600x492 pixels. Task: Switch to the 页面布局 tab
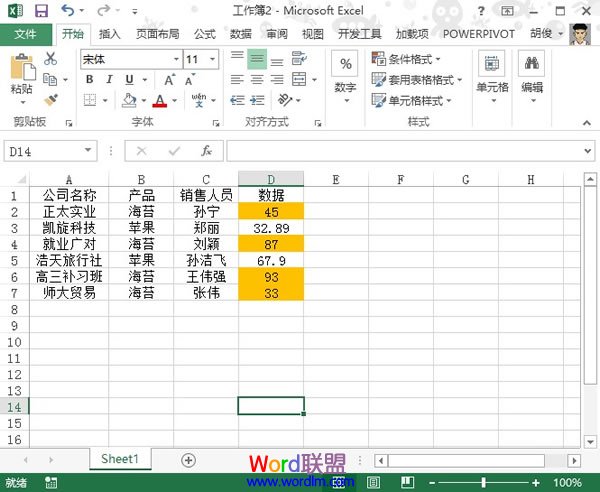pos(158,34)
